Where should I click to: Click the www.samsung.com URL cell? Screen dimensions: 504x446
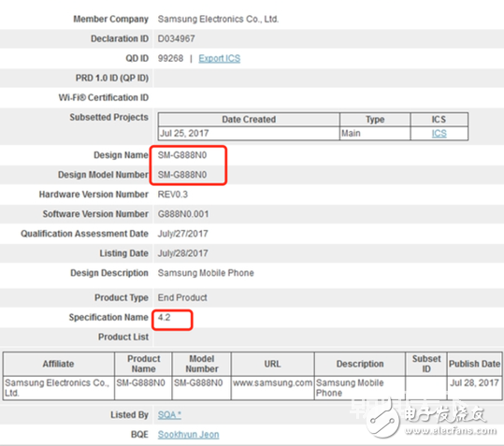(272, 388)
